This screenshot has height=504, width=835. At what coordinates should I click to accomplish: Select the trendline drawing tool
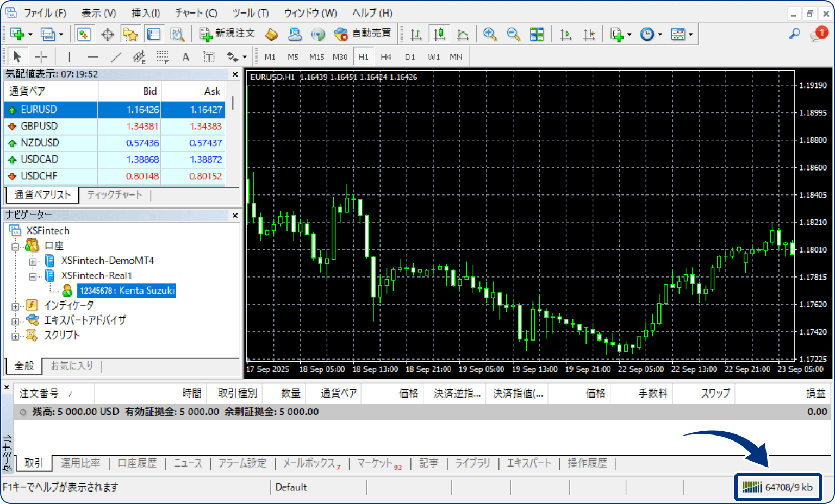pyautogui.click(x=116, y=56)
